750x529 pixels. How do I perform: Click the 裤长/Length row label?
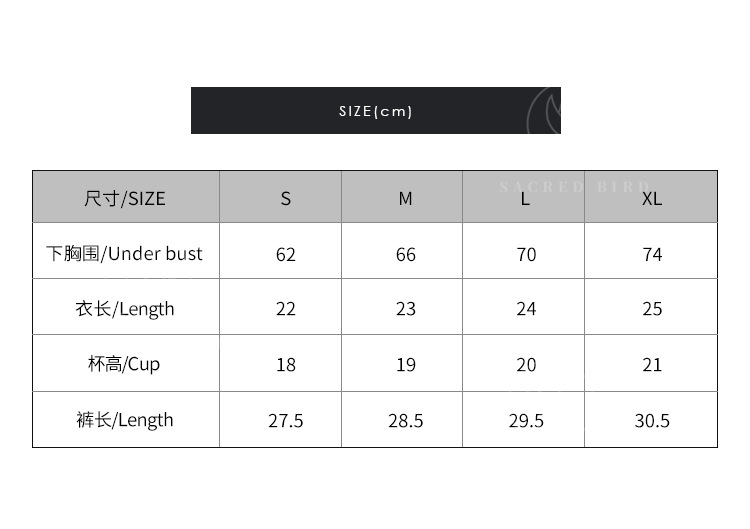pos(125,420)
